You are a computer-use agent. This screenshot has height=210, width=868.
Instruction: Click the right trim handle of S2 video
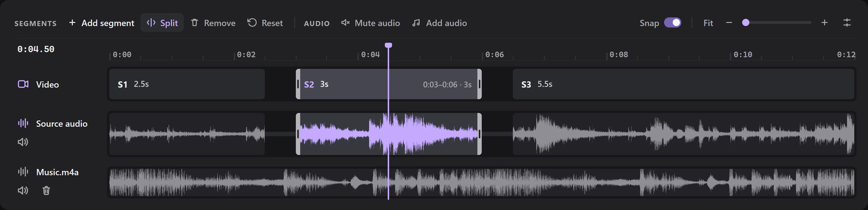click(480, 84)
